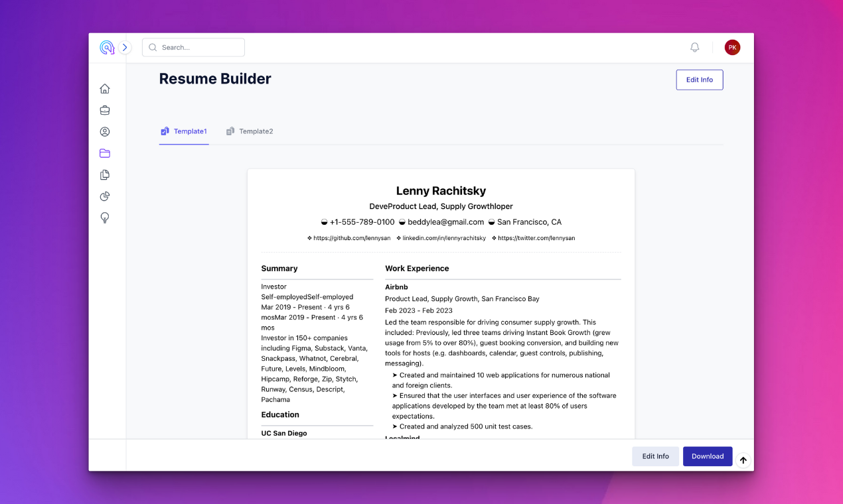
Task: Click the scroll-to-top arrow button
Action: 743,460
